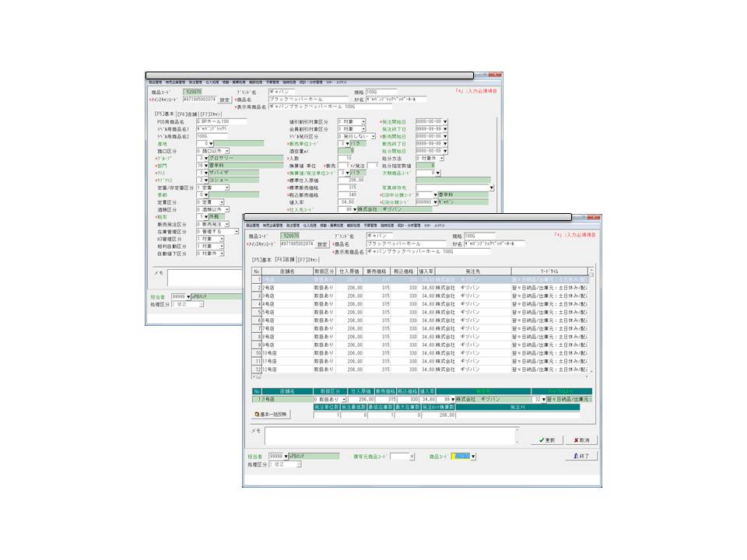The image size is (747, 560).
Task: Click store table vertical scrollbar
Action: [591, 320]
